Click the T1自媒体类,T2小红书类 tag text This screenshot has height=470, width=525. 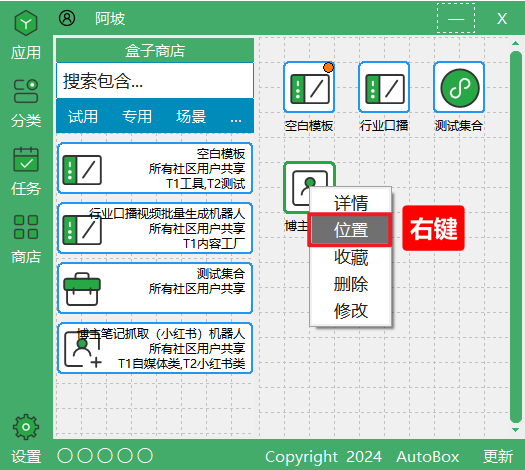tap(181, 364)
